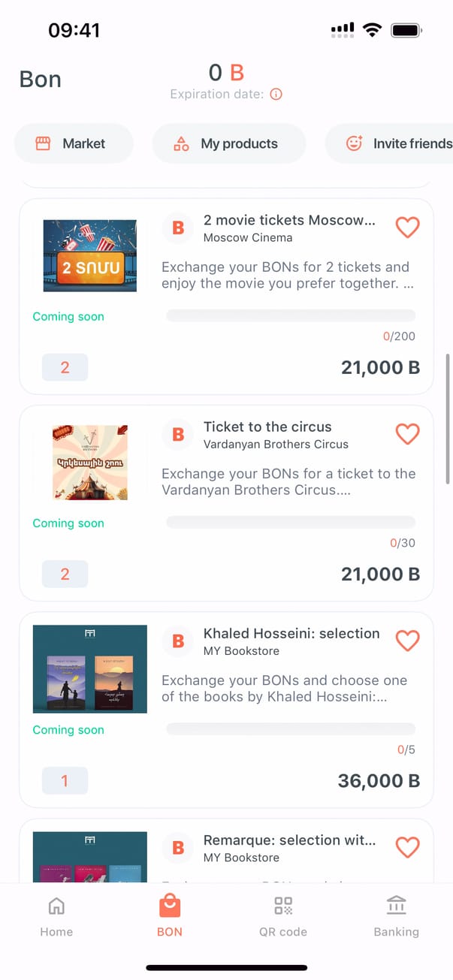This screenshot has height=980, width=453.
Task: Tap the MY Bookstore B icon for Khaled Hosseini
Action: pos(178,641)
